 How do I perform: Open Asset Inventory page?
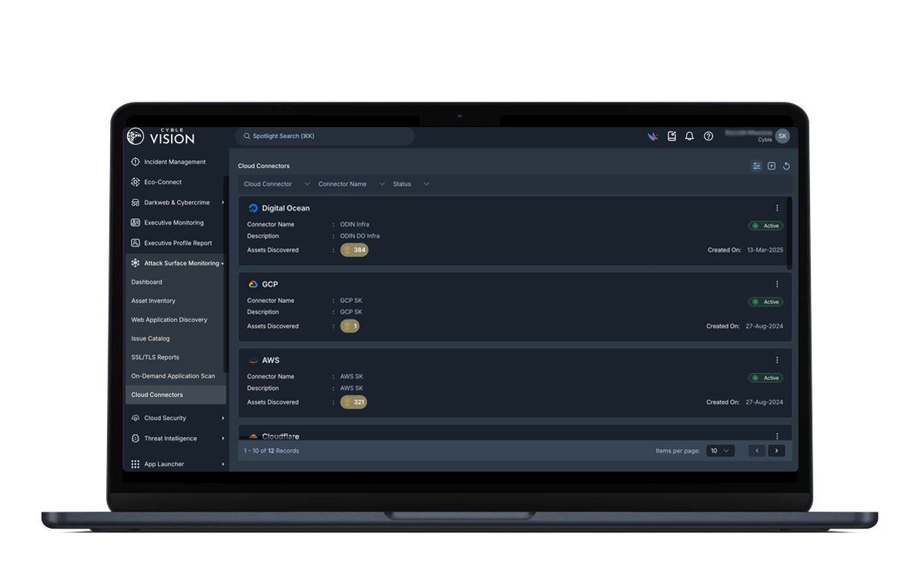tap(153, 301)
